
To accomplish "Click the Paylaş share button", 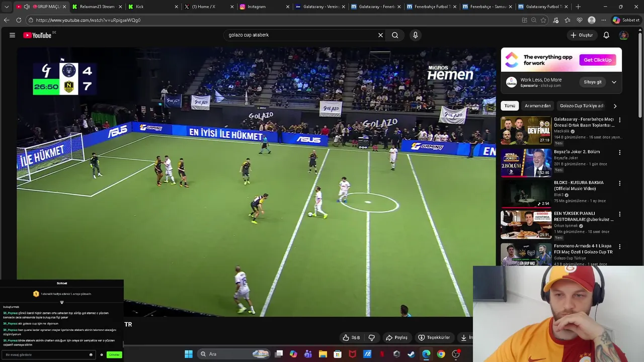I will [x=396, y=337].
